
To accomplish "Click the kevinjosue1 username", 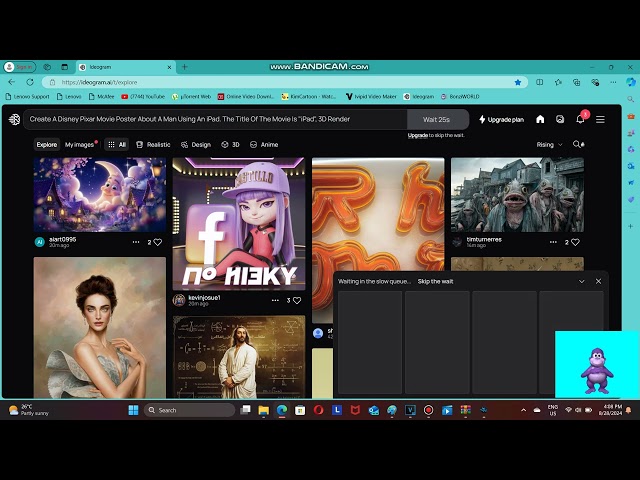I will click(x=204, y=298).
